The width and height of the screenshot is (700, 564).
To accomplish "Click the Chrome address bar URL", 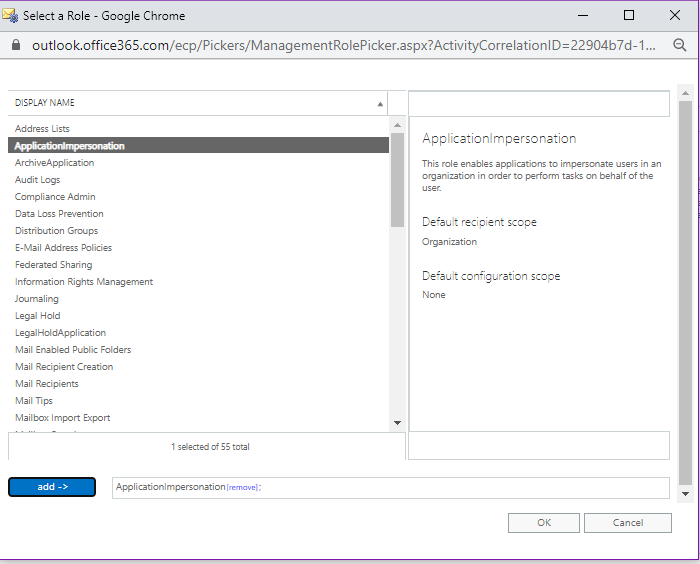I will (x=344, y=45).
